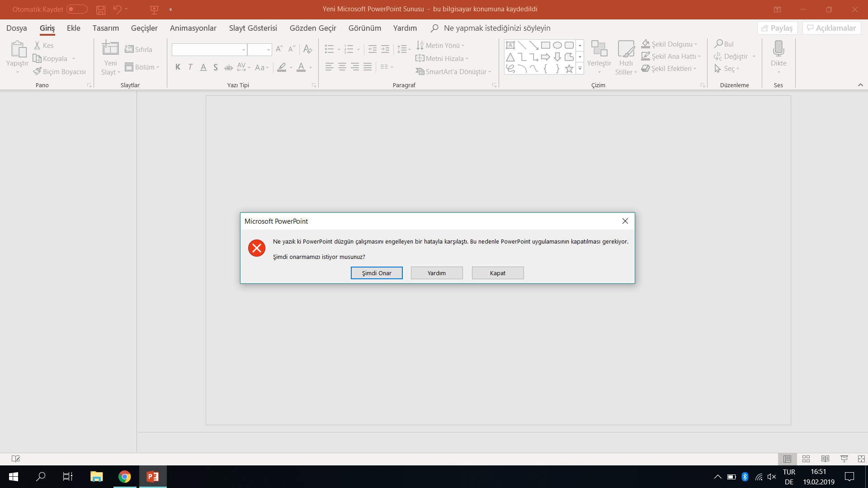Viewport: 868px width, 488px height.
Task: Click SmartArt'a Dönüştür
Action: 453,71
